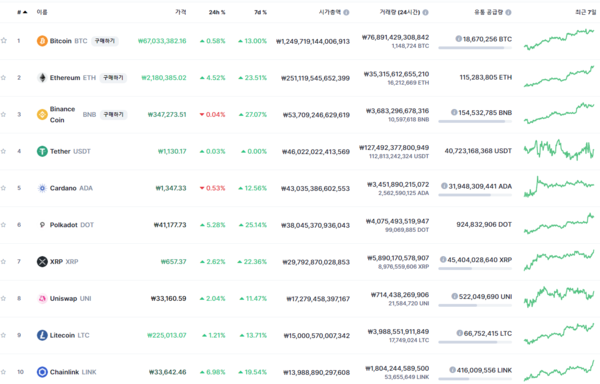Star Bitcoin to add to watchlist
Image resolution: width=600 pixels, height=384 pixels.
pos(4,41)
